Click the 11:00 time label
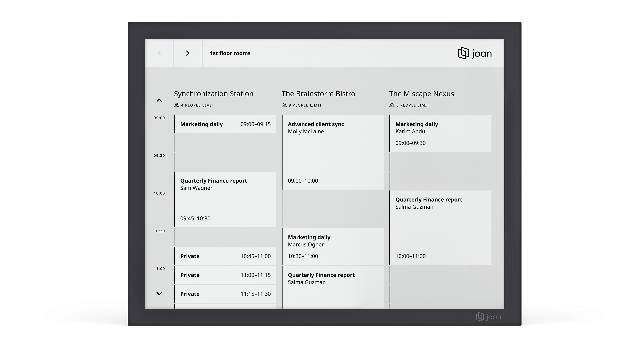Screen dimensions: 644x360 point(159,269)
